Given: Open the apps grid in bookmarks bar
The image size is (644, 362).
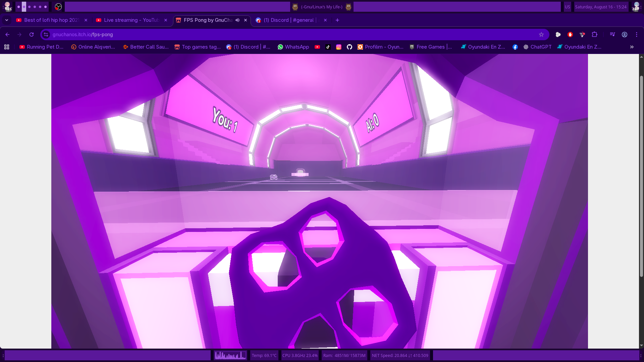Looking at the screenshot, I should [x=7, y=47].
